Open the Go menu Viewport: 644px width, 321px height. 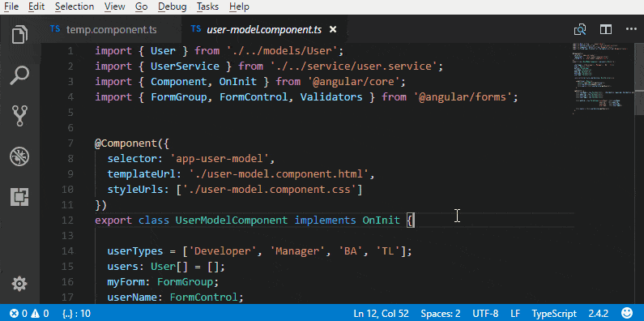pyautogui.click(x=141, y=6)
